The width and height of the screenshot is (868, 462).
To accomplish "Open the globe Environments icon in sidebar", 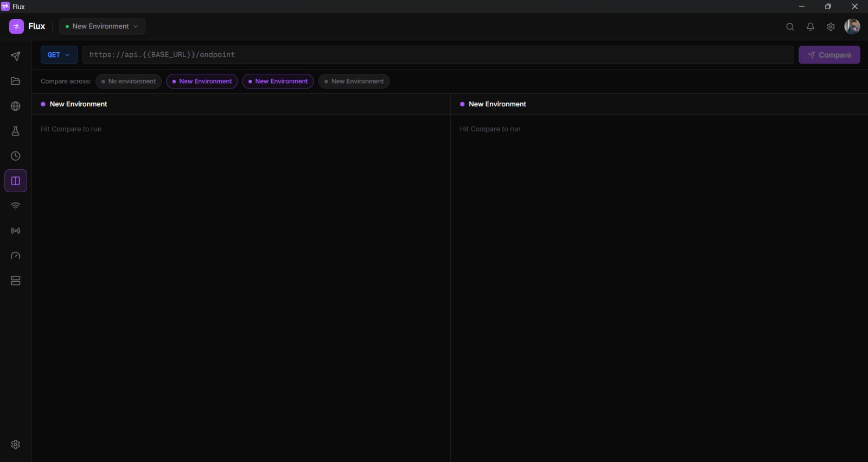I will pyautogui.click(x=15, y=106).
